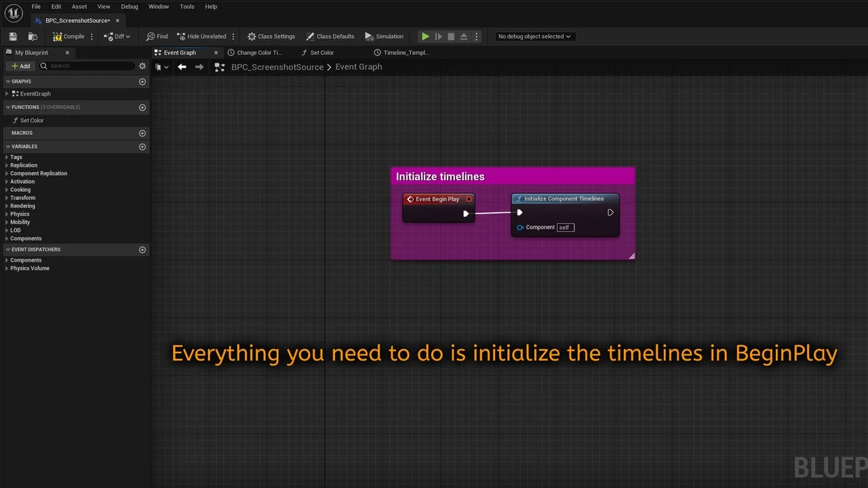Open the Debug menu
This screenshot has height=488, width=868.
point(130,7)
